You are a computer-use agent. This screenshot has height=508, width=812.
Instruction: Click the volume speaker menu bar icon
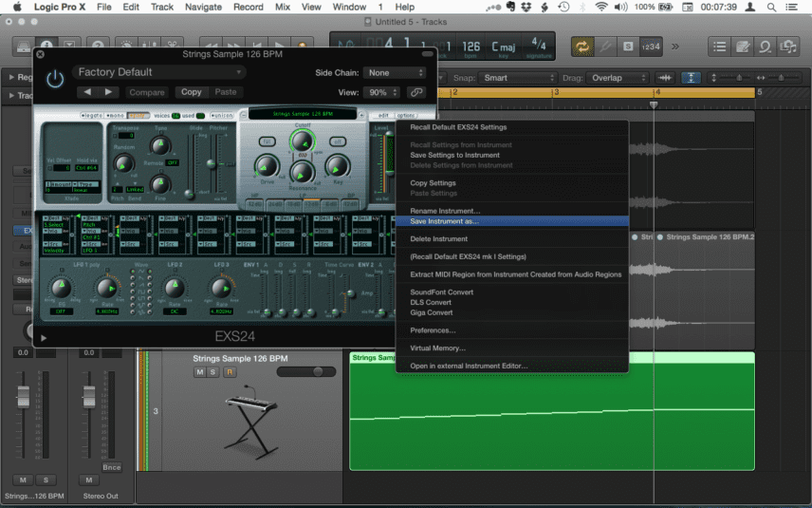[620, 7]
